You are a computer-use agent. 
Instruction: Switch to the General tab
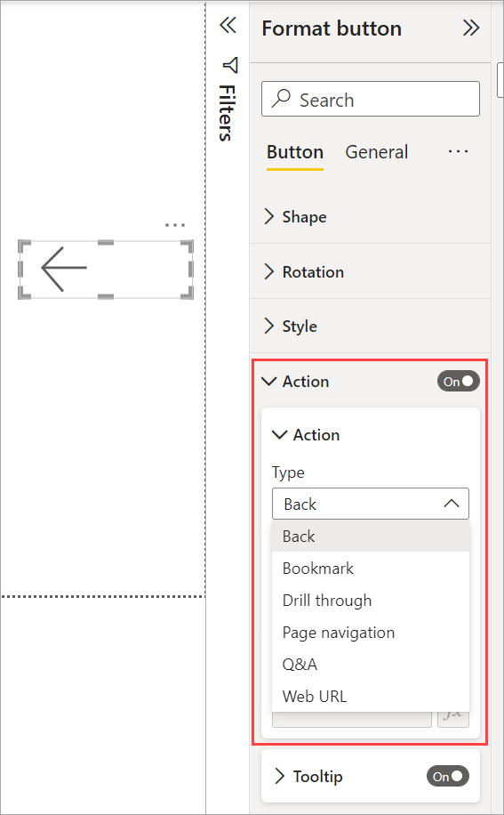[377, 152]
